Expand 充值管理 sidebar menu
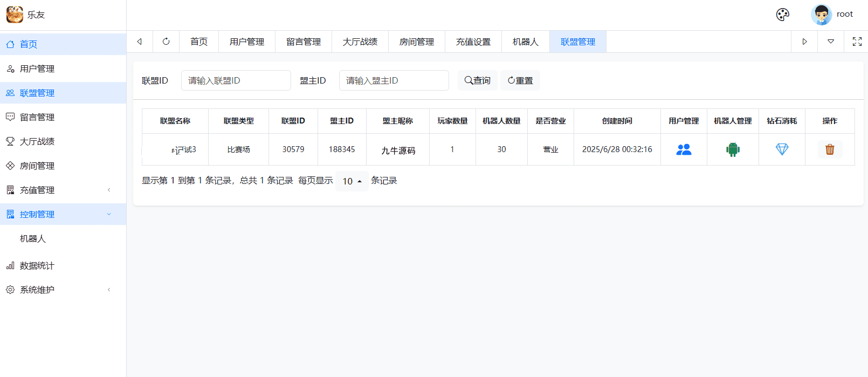The image size is (868, 377). click(63, 190)
